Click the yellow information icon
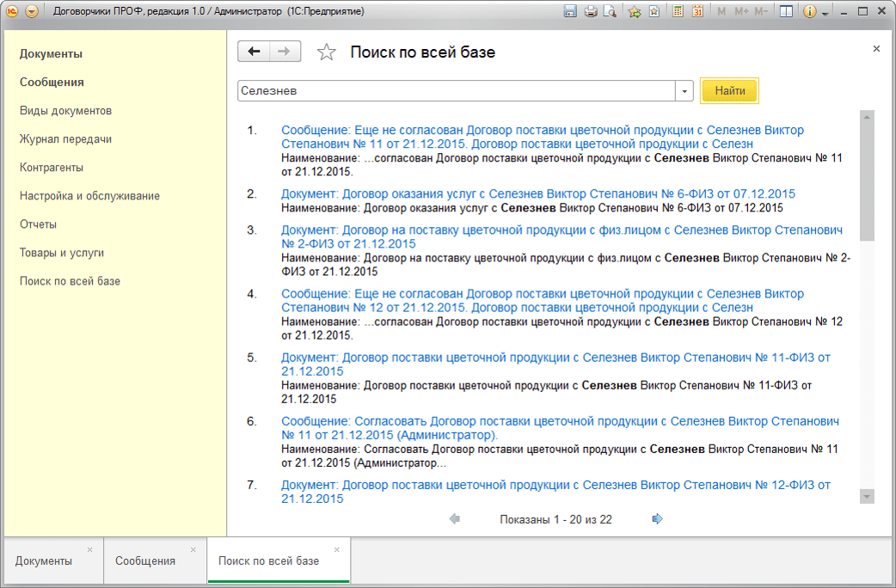The image size is (896, 588). click(x=809, y=12)
